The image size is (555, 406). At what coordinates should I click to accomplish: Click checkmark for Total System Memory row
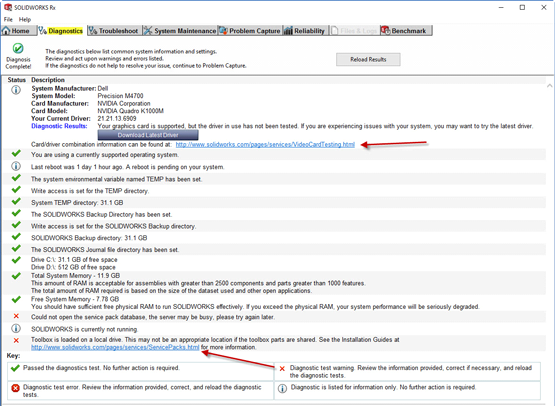16,276
